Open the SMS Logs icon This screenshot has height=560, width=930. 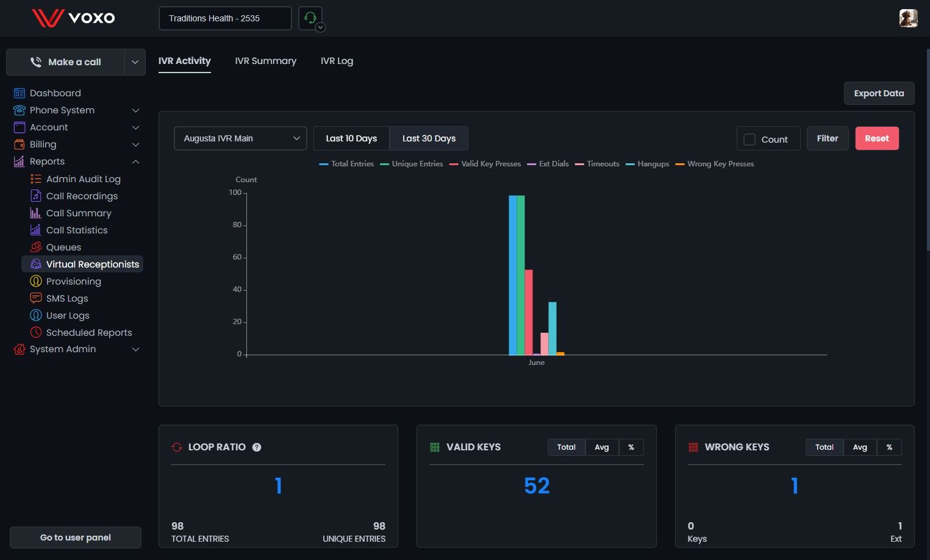[x=36, y=298]
